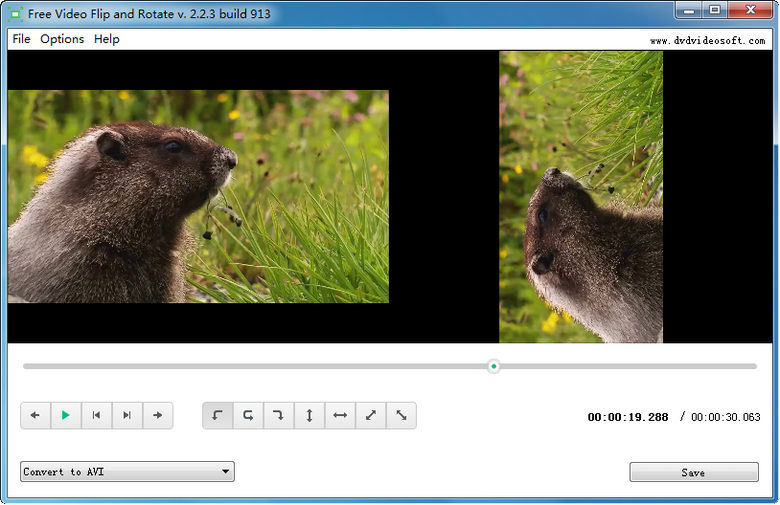
Task: Open the Help menu
Action: [106, 39]
